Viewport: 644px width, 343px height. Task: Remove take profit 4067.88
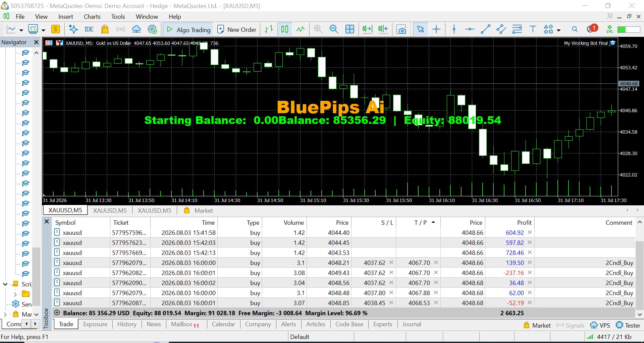coord(436,292)
